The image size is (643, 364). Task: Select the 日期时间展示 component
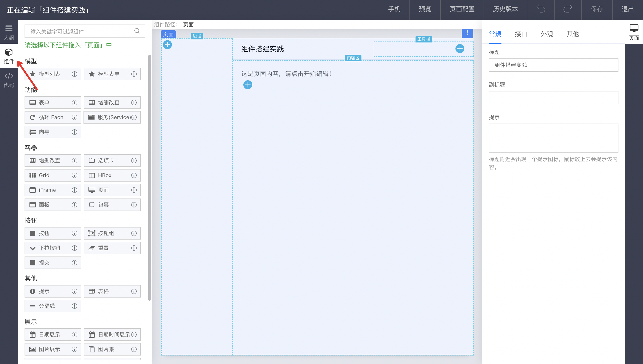(x=112, y=335)
